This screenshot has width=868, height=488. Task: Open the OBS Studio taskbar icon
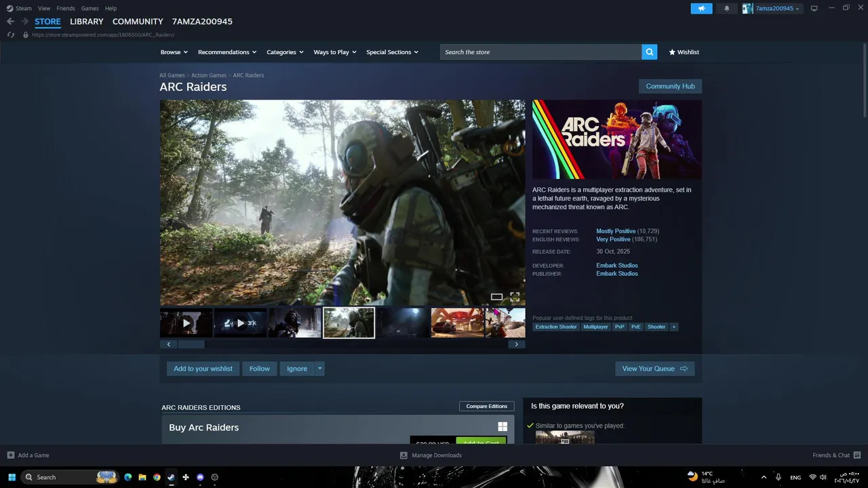[x=215, y=477]
